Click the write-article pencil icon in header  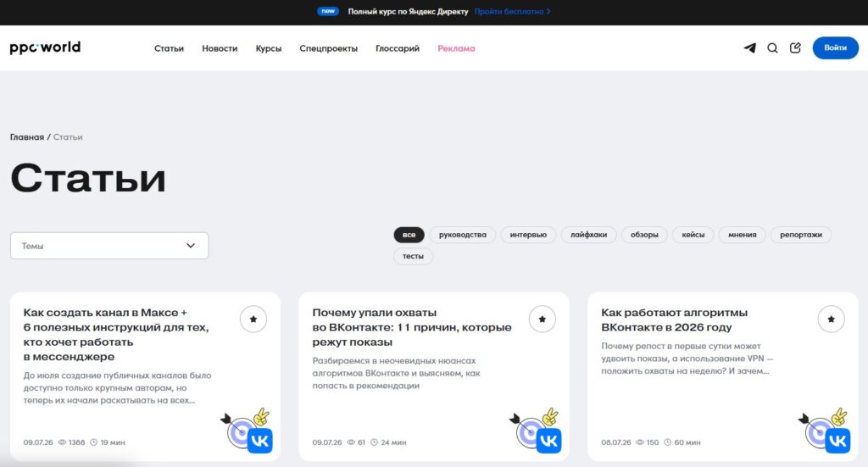click(795, 48)
